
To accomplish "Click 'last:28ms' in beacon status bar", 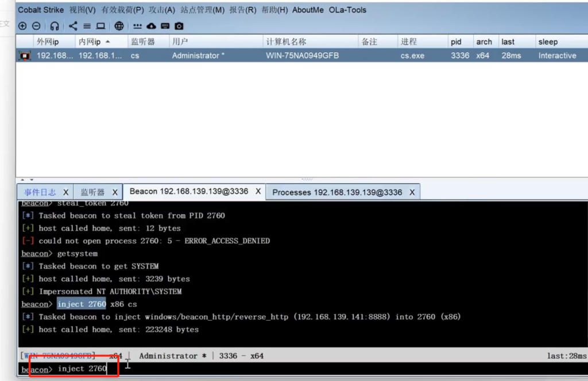I will click(x=567, y=356).
